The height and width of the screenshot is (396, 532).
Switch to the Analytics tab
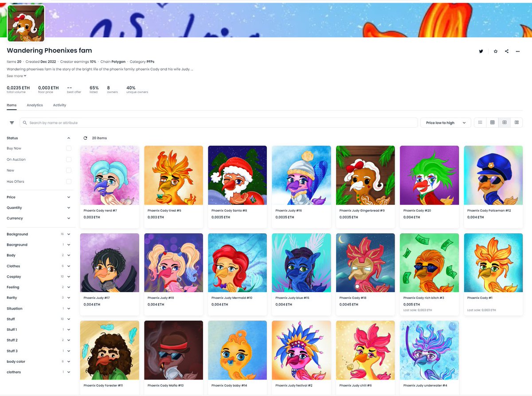(35, 105)
